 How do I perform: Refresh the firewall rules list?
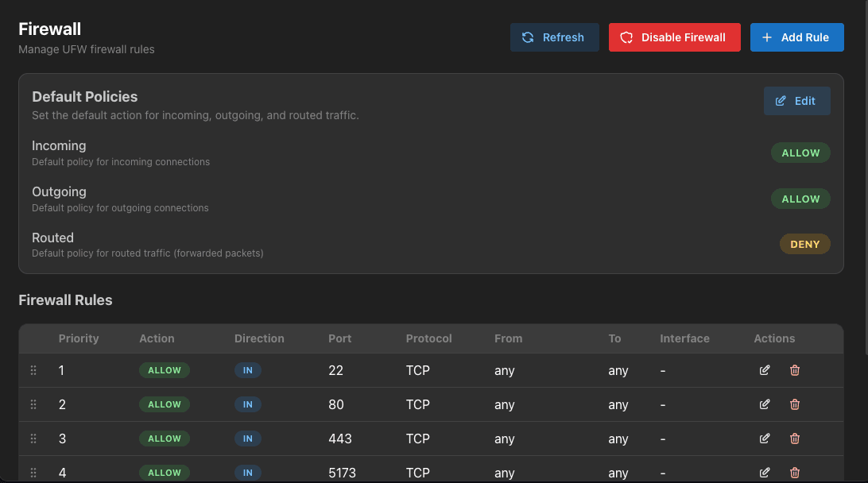click(554, 37)
